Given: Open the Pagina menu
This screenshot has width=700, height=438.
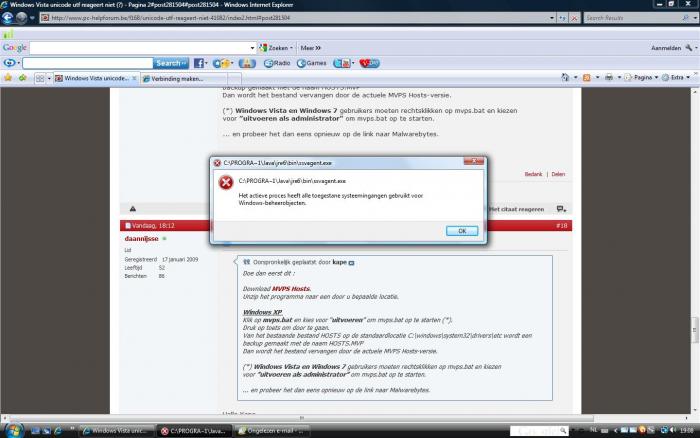Looking at the screenshot, I should pos(641,77).
